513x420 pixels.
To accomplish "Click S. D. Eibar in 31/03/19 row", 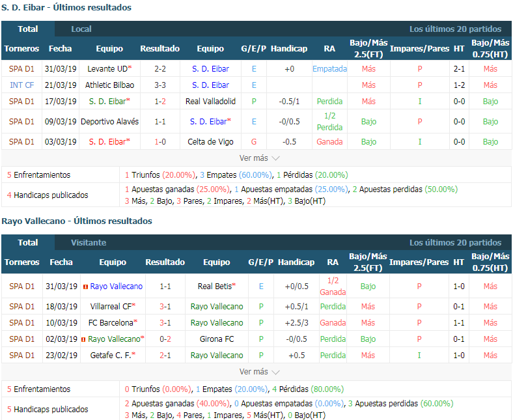I will pos(210,69).
